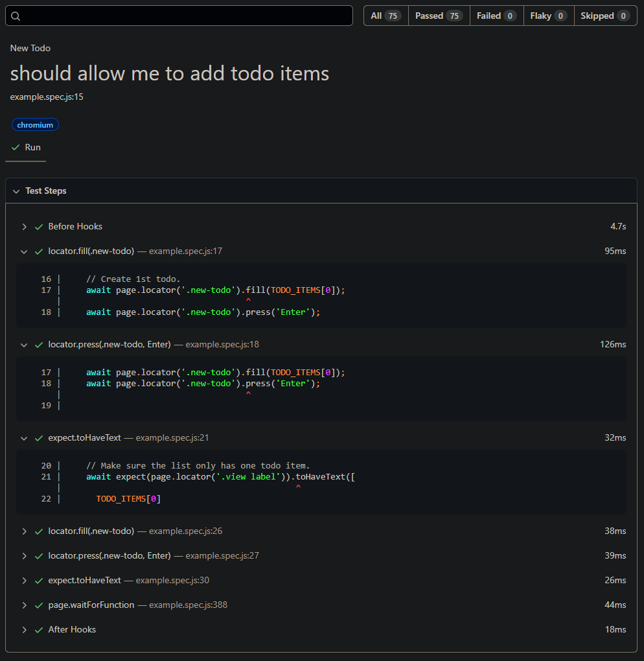Collapse the Test Steps section
Viewport: 644px width, 661px height.
click(x=16, y=191)
